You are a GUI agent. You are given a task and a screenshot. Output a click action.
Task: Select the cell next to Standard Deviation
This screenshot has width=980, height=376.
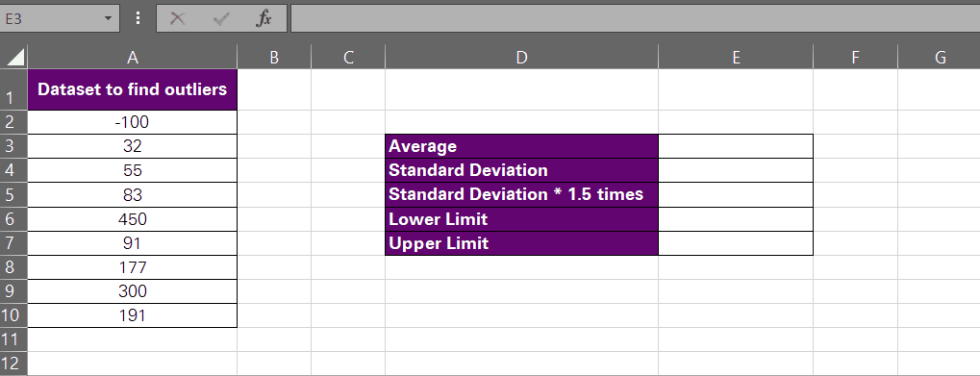[736, 170]
